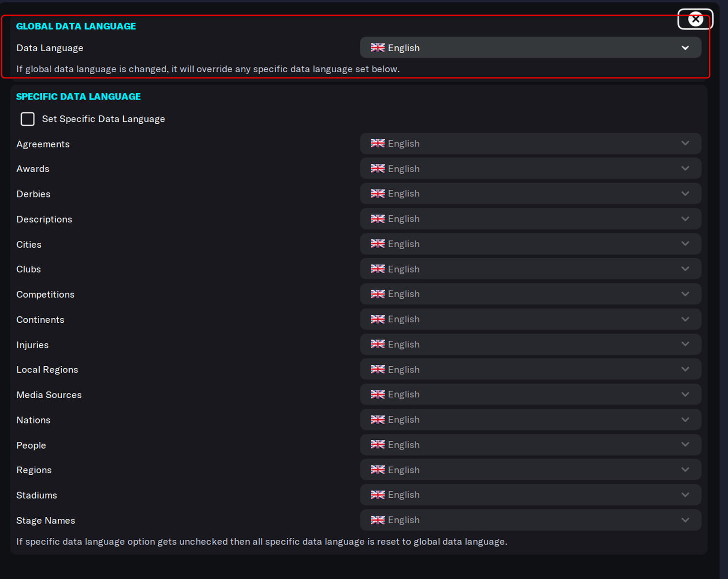Click chevron arrow on Cities row
This screenshot has width=728, height=579.
pyautogui.click(x=685, y=244)
